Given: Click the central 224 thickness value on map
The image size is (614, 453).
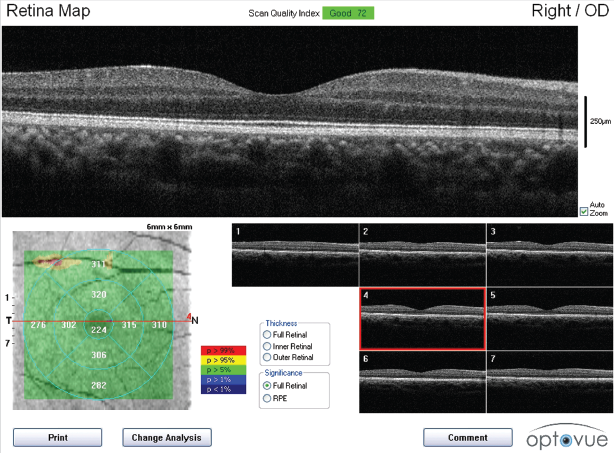Looking at the screenshot, I should pos(99,329).
